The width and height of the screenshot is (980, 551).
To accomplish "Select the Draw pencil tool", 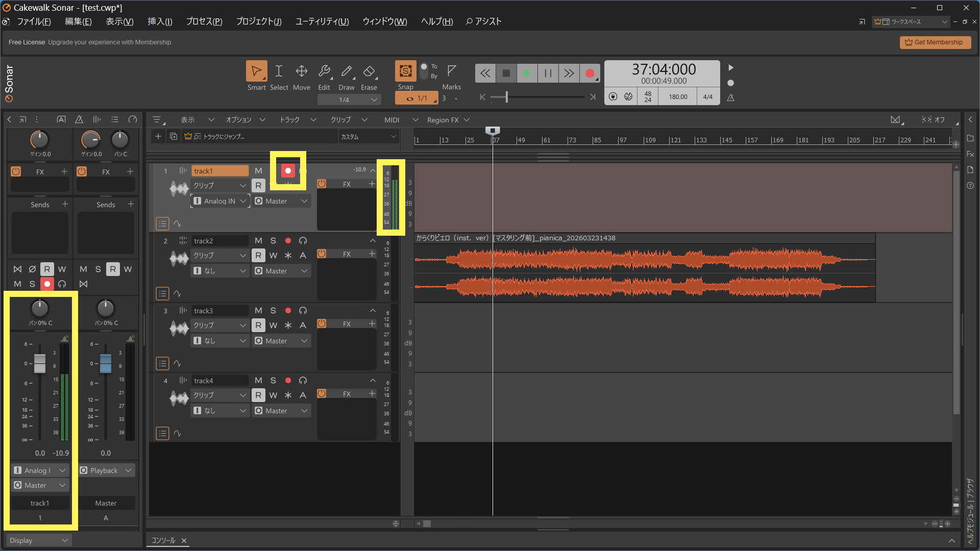I will click(347, 71).
